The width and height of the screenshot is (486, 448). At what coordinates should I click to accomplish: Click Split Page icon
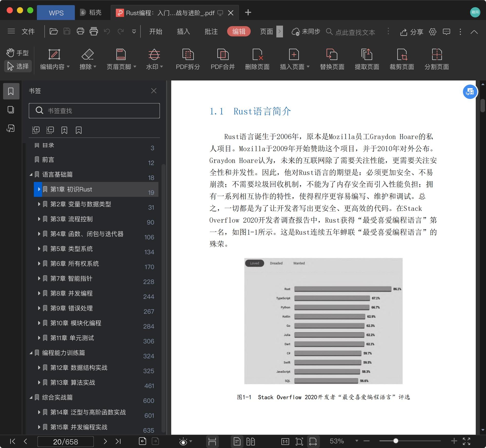pos(437,54)
